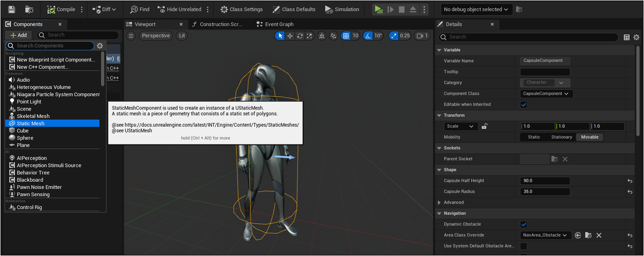
Task: Open the debug object selector dropdown
Action: click(476, 9)
